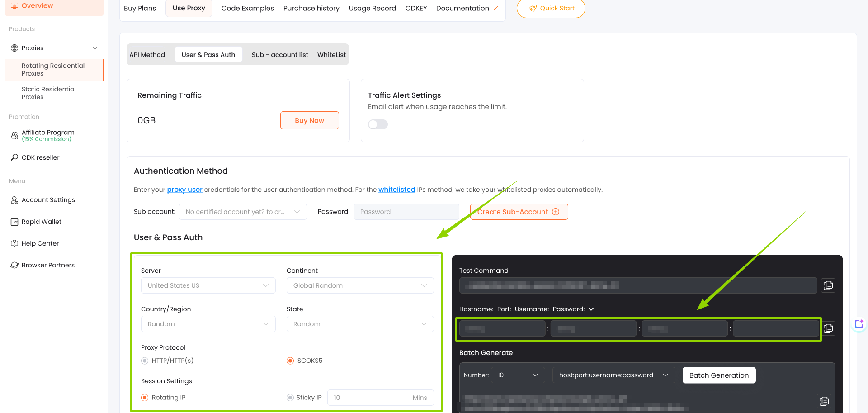The width and height of the screenshot is (868, 413).
Task: Copy the hostname port credentials row
Action: [x=828, y=328]
